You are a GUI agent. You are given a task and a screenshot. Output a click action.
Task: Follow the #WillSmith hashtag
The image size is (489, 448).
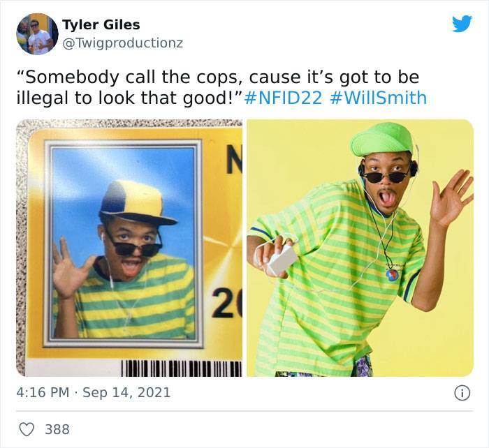378,98
